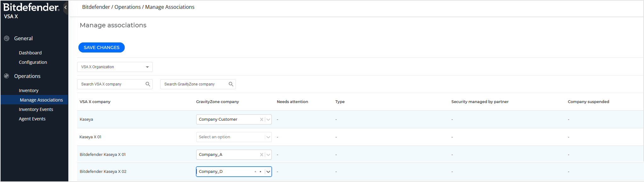Open Inventory Events in the sidebar
644x182 pixels.
pyautogui.click(x=36, y=109)
